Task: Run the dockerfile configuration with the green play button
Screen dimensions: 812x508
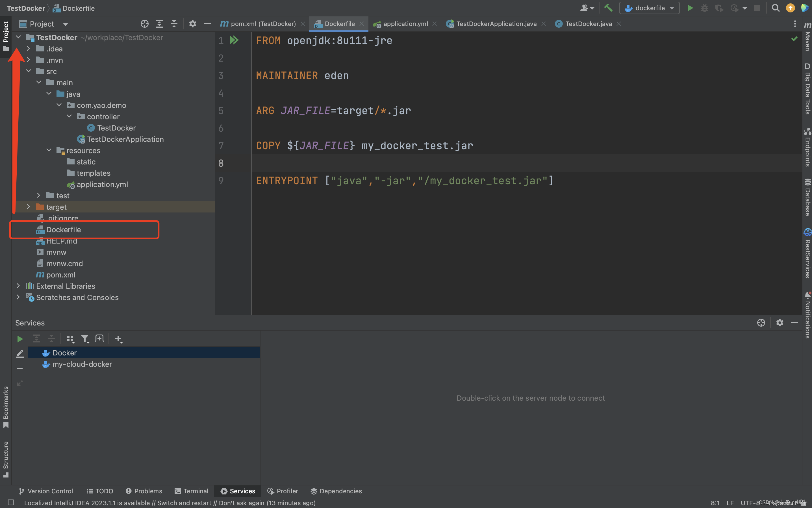Action: (x=690, y=8)
